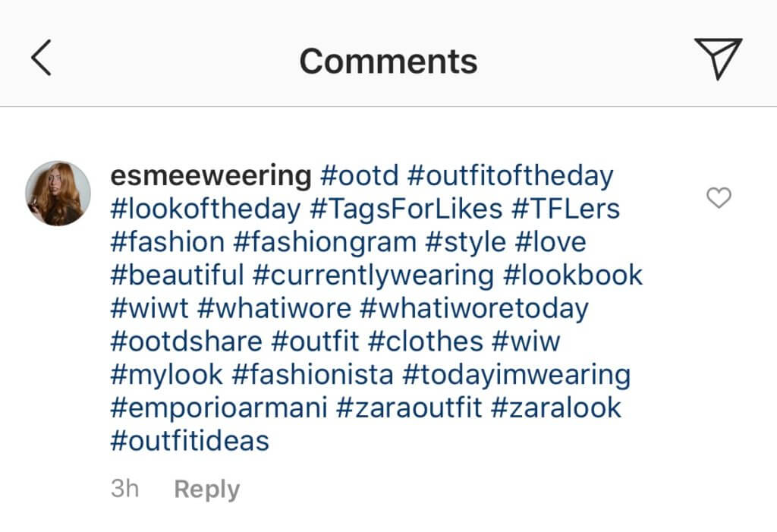Tap the 3h comment timestamp
Screen dimensions: 777x532
125,489
